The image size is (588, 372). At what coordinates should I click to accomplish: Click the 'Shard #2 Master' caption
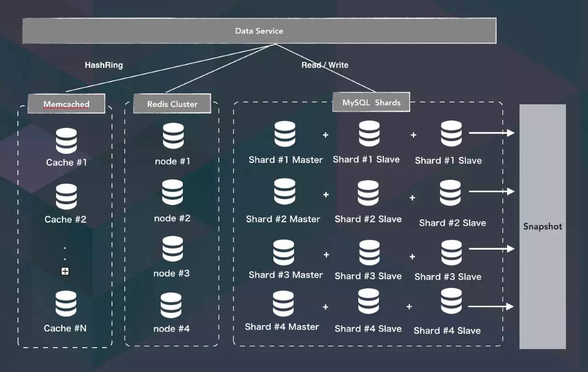point(283,219)
